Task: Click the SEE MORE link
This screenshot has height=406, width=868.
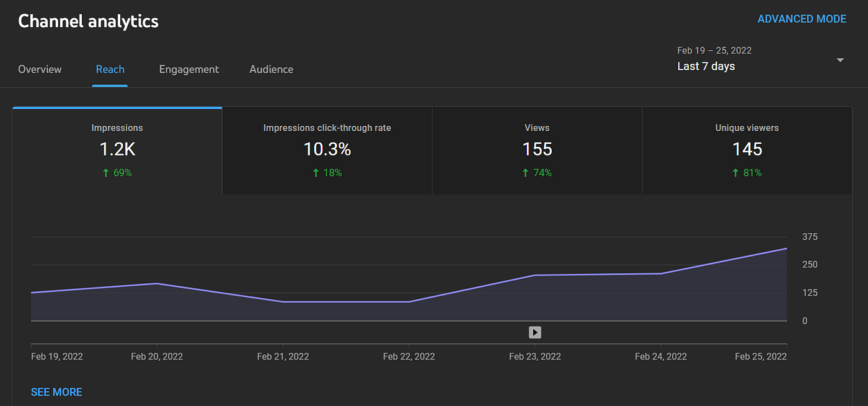Action: pos(56,392)
